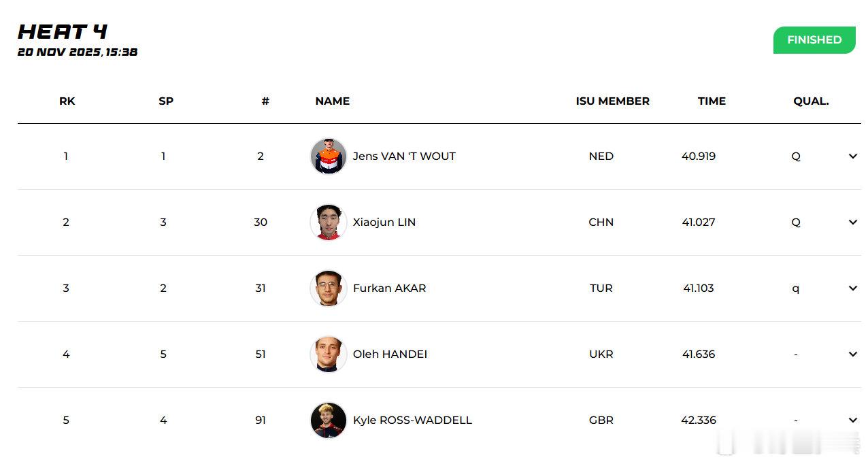The image size is (868, 464).
Task: Expand Xiaojun LIN row details chevron
Action: coord(852,222)
